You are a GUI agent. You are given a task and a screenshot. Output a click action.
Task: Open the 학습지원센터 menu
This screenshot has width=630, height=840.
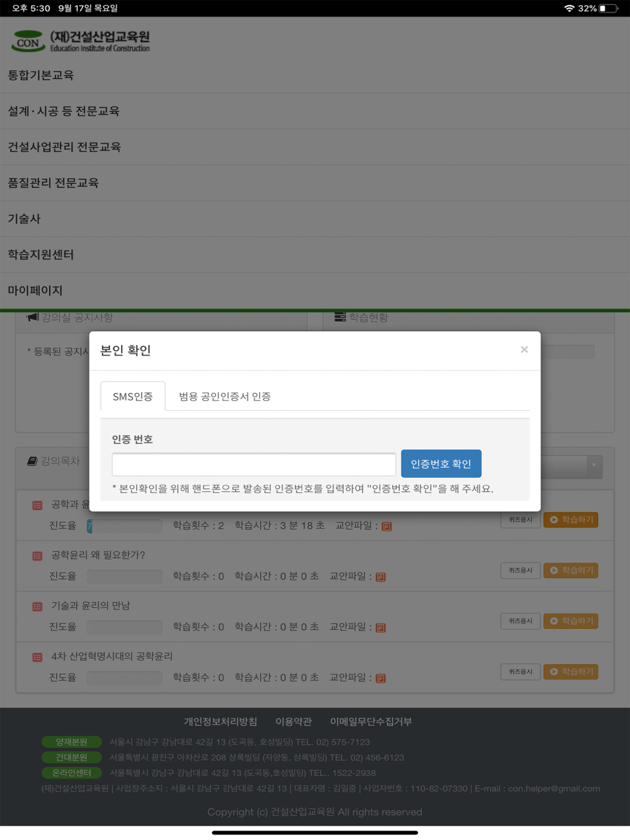pyautogui.click(x=41, y=255)
